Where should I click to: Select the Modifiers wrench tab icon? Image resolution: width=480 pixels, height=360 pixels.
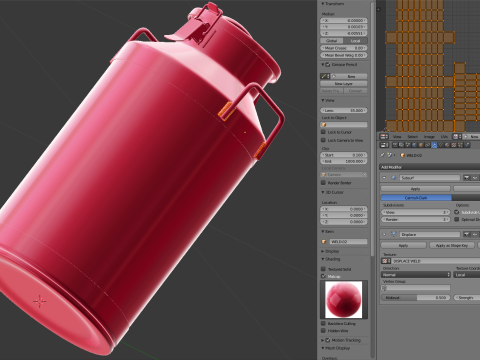tap(434, 145)
